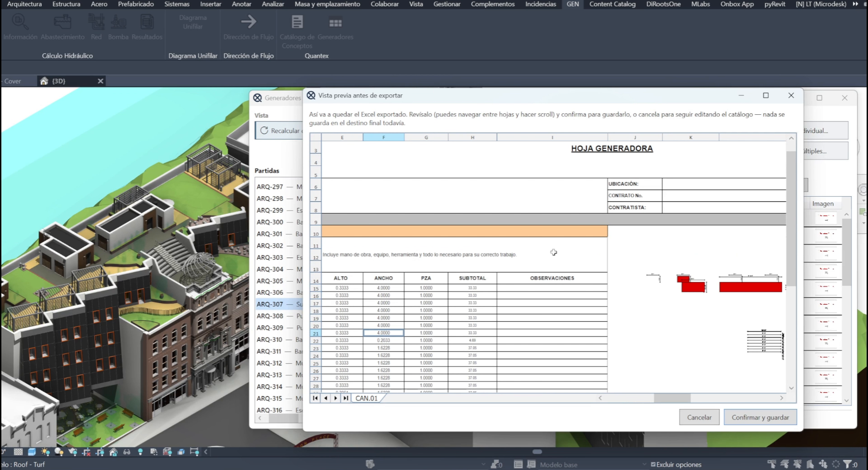Click the Locked 3D View house icon

click(x=113, y=451)
